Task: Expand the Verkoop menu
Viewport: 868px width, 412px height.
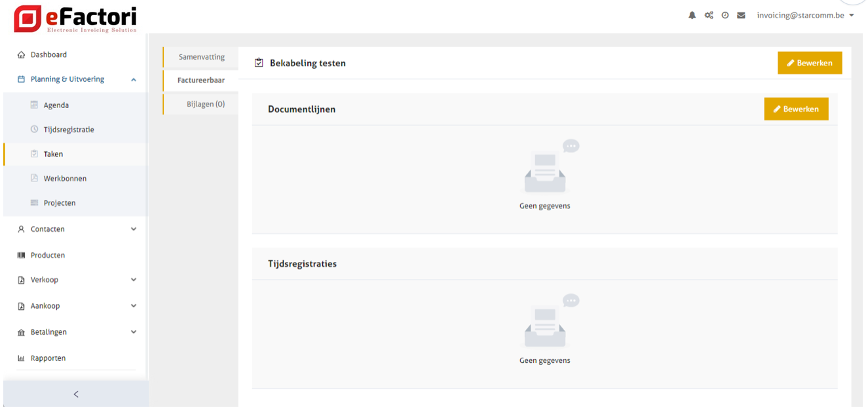Action: tap(76, 280)
